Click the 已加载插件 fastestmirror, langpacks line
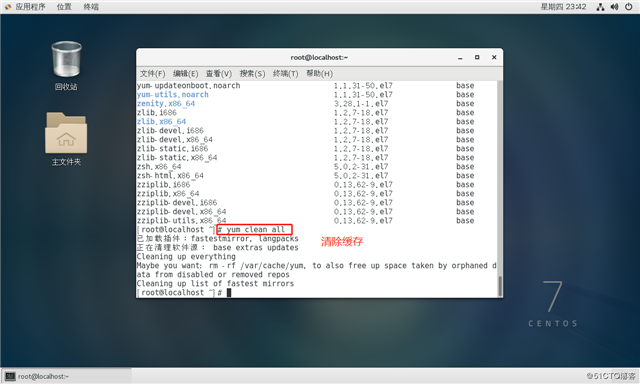Screen dimensions: 640x384 tap(218, 239)
